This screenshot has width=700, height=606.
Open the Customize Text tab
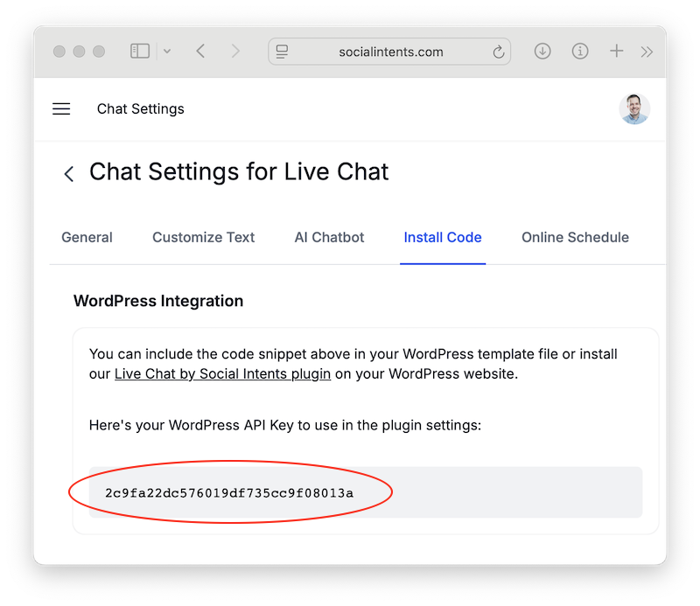[204, 237]
